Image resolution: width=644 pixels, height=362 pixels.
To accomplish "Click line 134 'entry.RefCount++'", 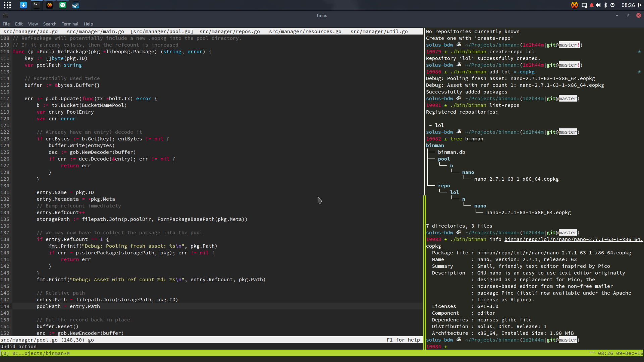I will [x=61, y=213].
